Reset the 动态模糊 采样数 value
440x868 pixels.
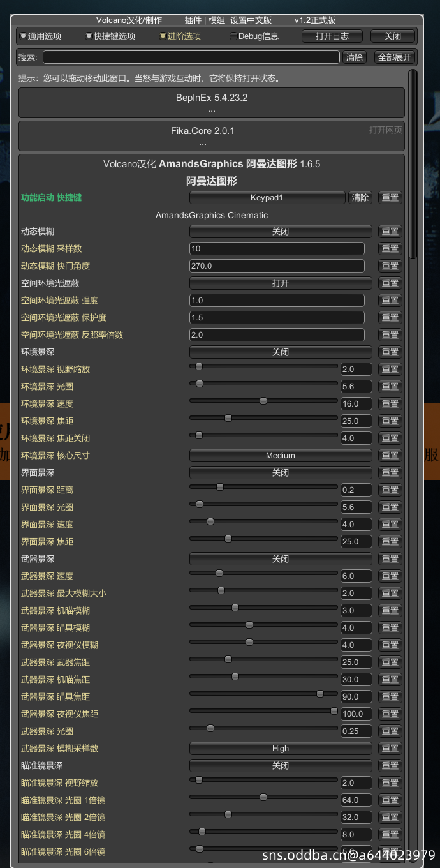390,249
